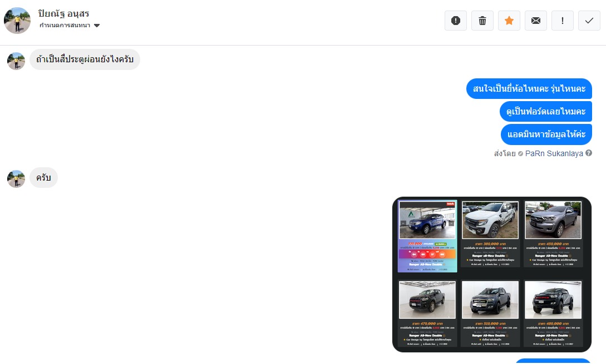Open grey Ranger 459,000 baht car card

553,233
